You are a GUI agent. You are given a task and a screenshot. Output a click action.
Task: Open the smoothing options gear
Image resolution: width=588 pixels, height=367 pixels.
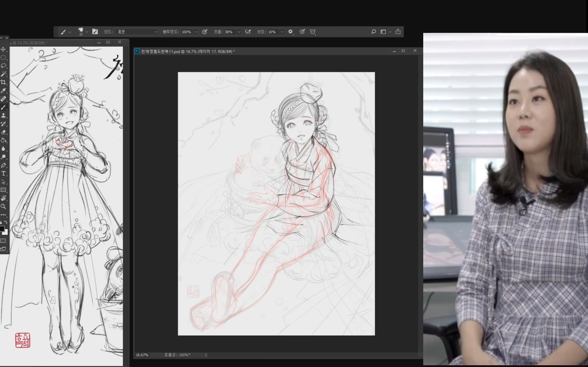(291, 32)
